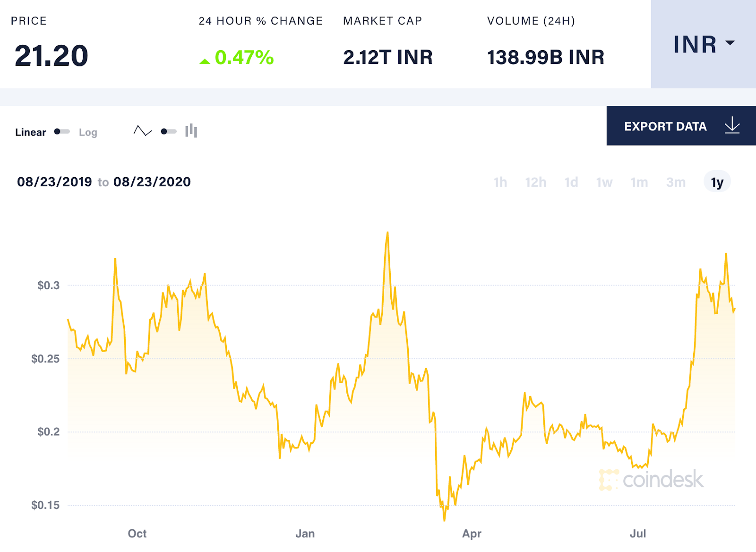Click the EXPORT DATA button
Image resolution: width=756 pixels, height=552 pixels.
tap(665, 126)
